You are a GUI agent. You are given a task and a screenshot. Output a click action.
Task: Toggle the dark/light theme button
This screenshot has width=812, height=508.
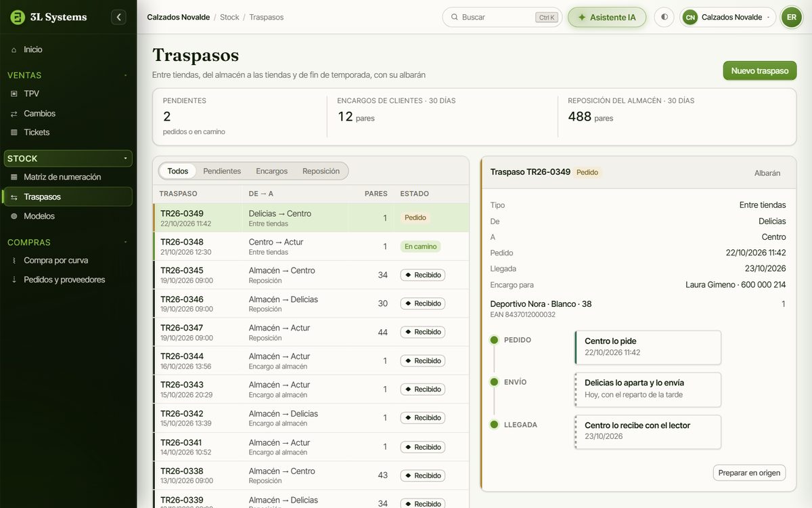pos(664,17)
